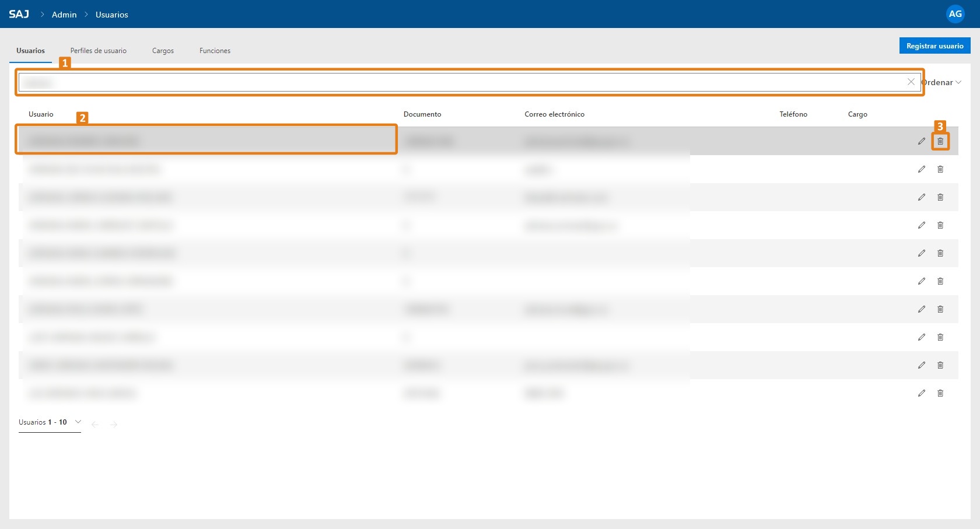Open the Ordenar sort dropdown
980x529 pixels.
click(x=942, y=82)
